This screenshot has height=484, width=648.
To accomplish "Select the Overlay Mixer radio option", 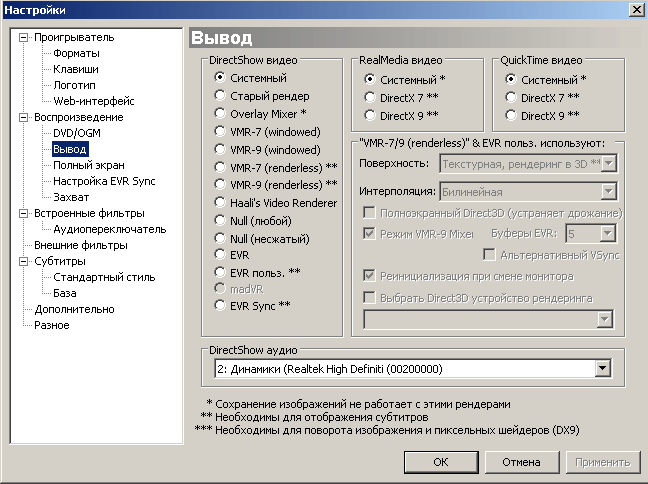I will (x=220, y=113).
